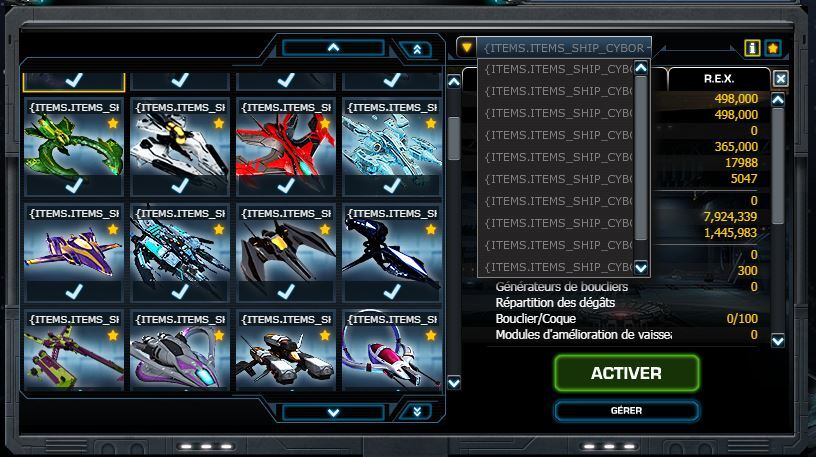Image resolution: width=816 pixels, height=457 pixels.
Task: Choose the first entry in the ship dropdown list
Action: coord(556,69)
